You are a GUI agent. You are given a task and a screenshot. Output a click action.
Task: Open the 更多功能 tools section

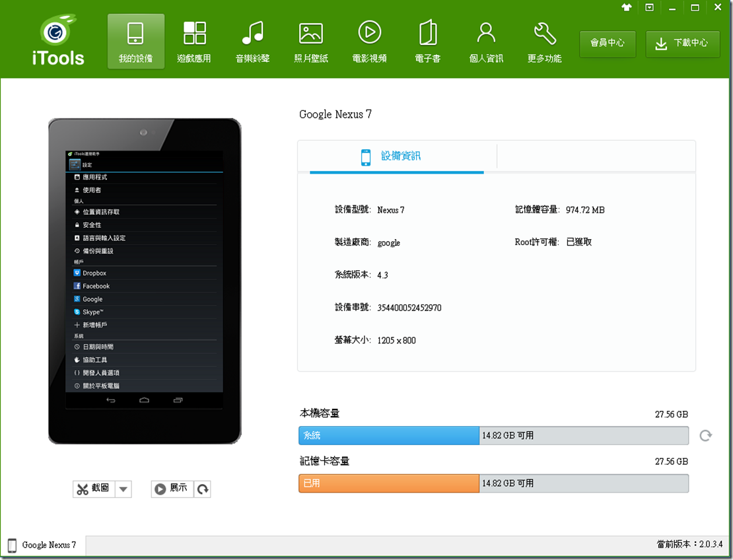545,41
